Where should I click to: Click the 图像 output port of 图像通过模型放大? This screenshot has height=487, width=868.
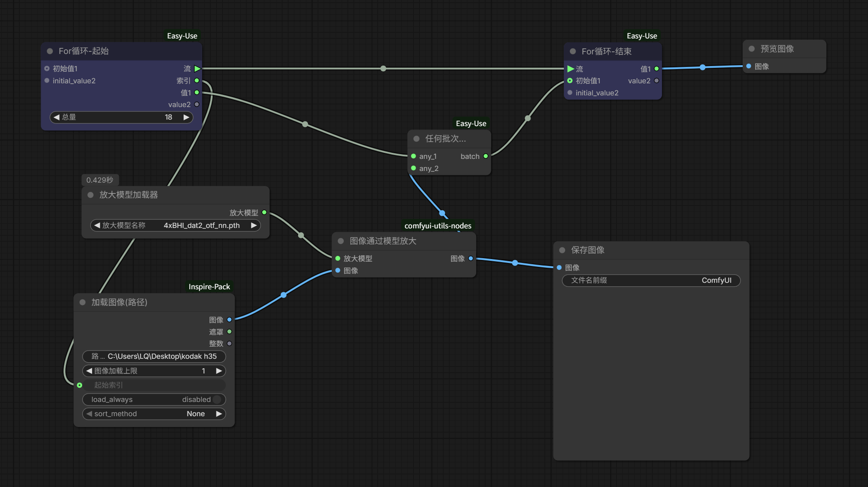(471, 259)
